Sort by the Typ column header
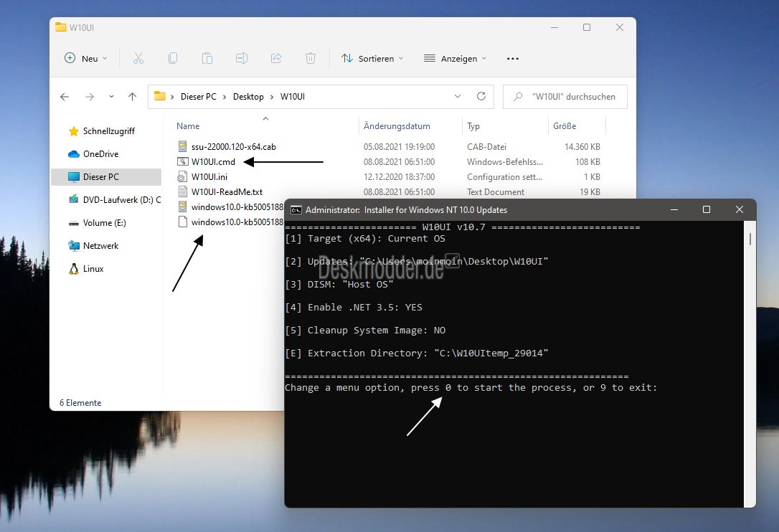 tap(473, 126)
